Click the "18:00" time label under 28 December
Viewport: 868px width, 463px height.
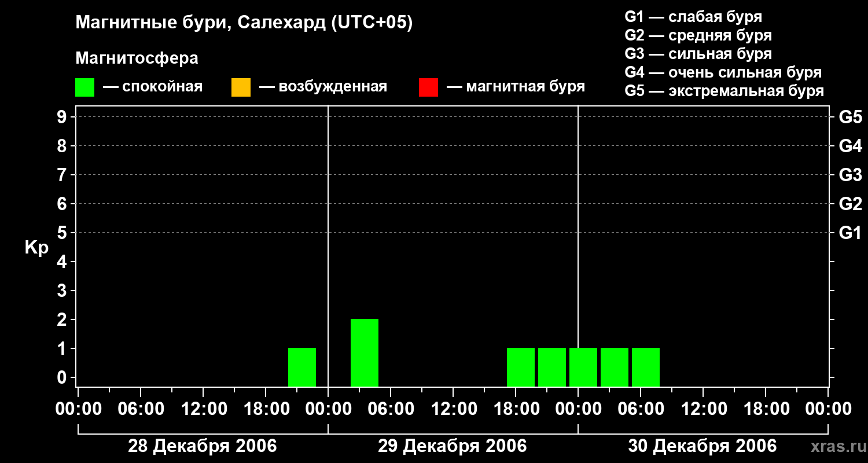(x=266, y=409)
